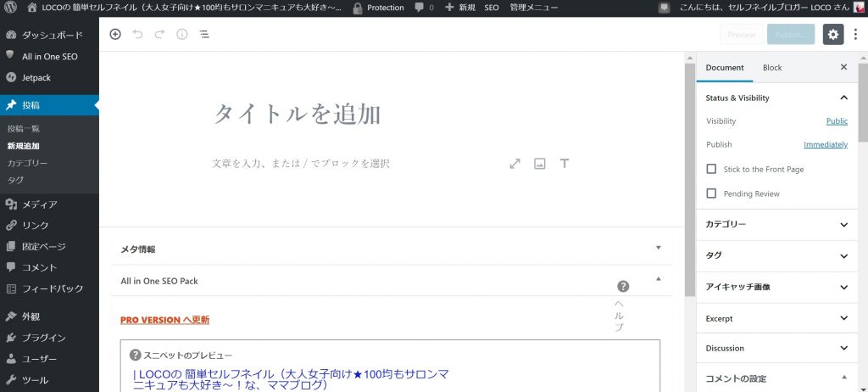Viewport: 868px width, 392px height.
Task: Open the notifications icon near greeting
Action: pyautogui.click(x=665, y=8)
